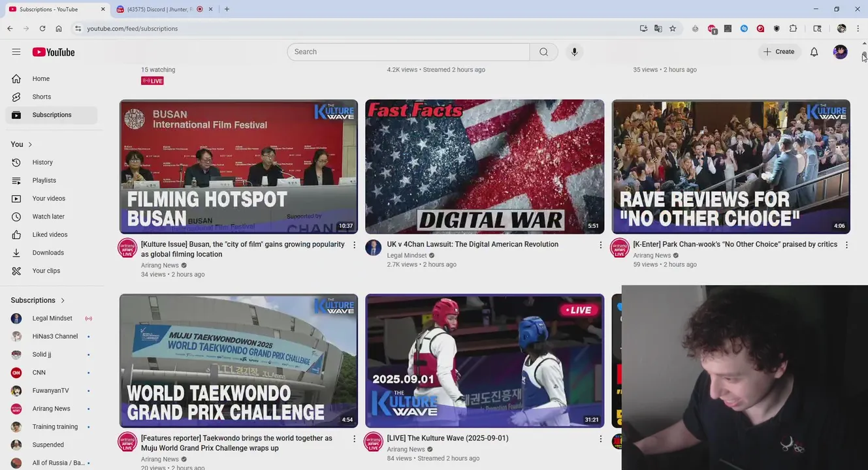
Task: Click Arirang News avatar beside Busan video
Action: pyautogui.click(x=127, y=248)
